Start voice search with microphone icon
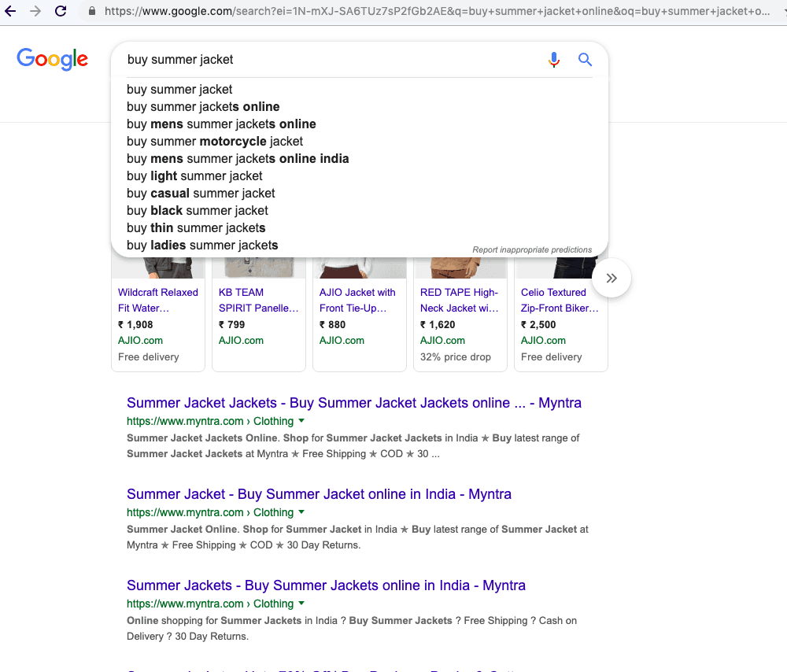This screenshot has height=672, width=787. point(554,60)
